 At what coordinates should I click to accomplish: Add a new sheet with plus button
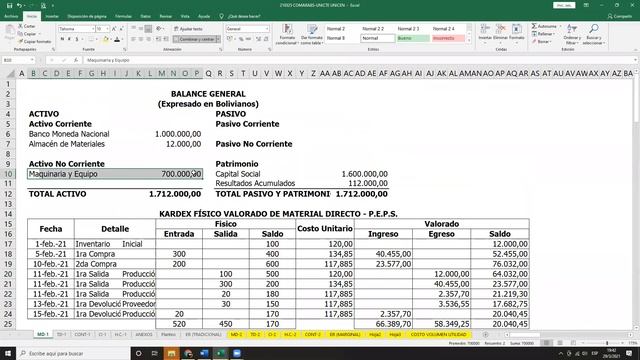point(485,334)
